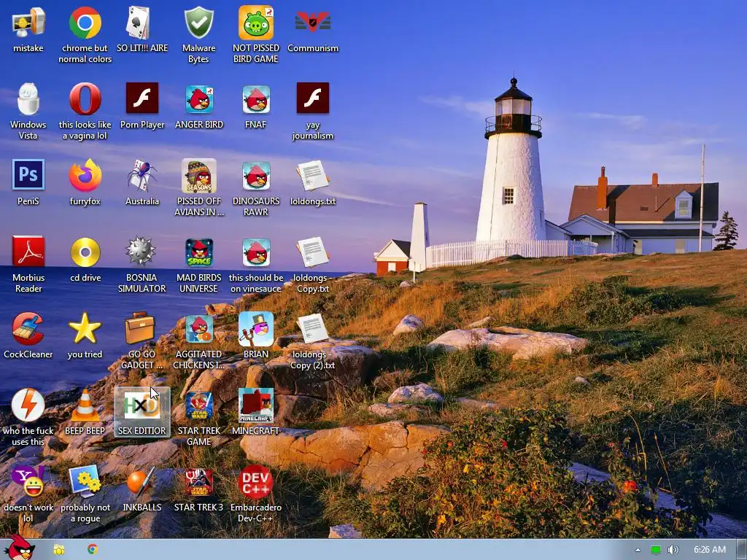Launch the 'INKBALLS' orange ball icon
The height and width of the screenshot is (560, 747).
(x=141, y=481)
